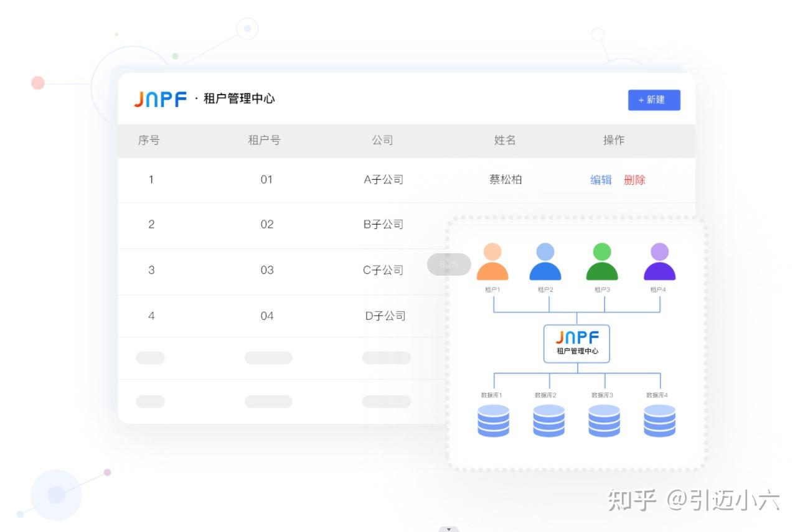Click the 姓名 column header
Screen dimensions: 800x532
point(506,141)
